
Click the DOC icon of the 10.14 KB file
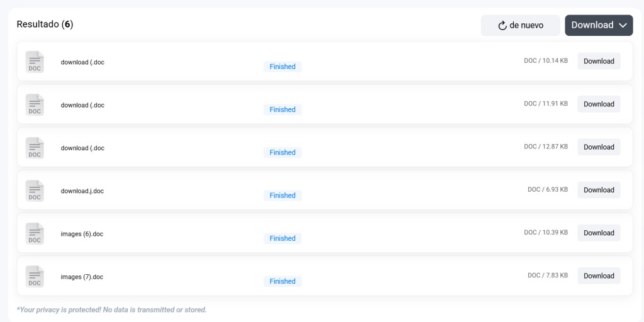pos(35,62)
